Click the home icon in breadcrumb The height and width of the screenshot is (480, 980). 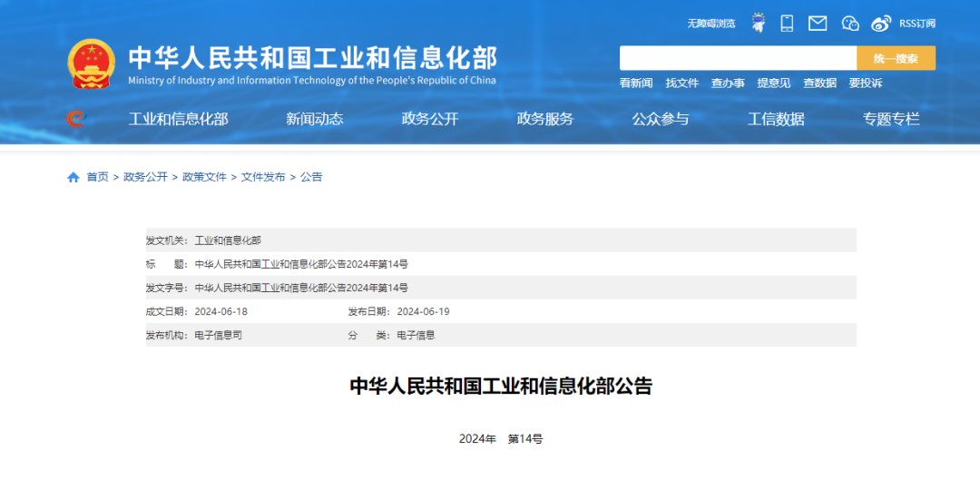coord(73,177)
